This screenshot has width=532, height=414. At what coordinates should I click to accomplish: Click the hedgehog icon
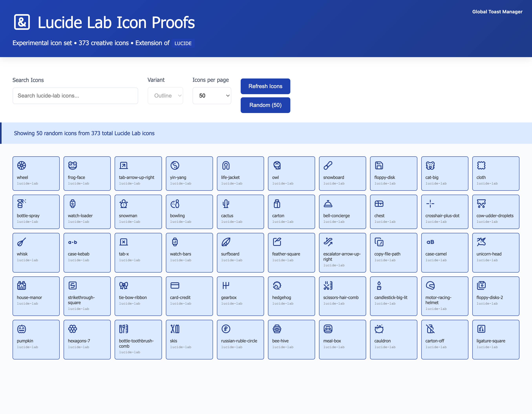(277, 285)
